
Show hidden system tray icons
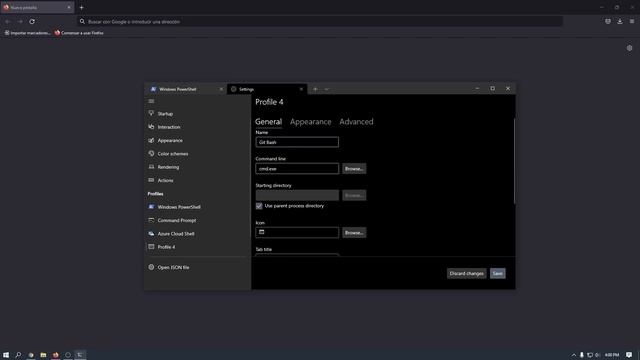click(573, 355)
